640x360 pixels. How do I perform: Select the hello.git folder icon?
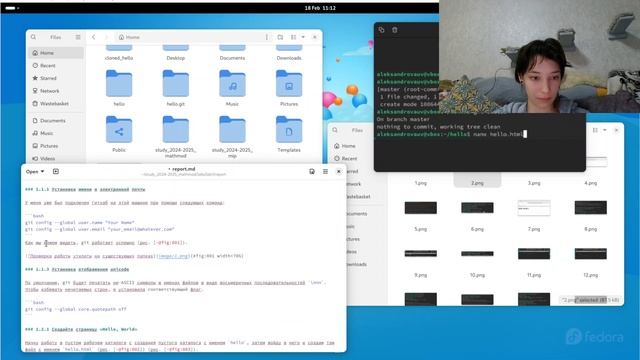176,83
